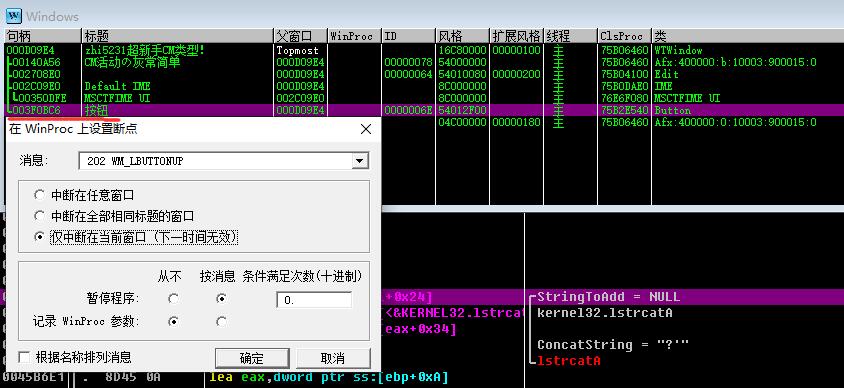The width and height of the screenshot is (844, 388).
Task: Sort by the 类 column header
Action: [748, 36]
